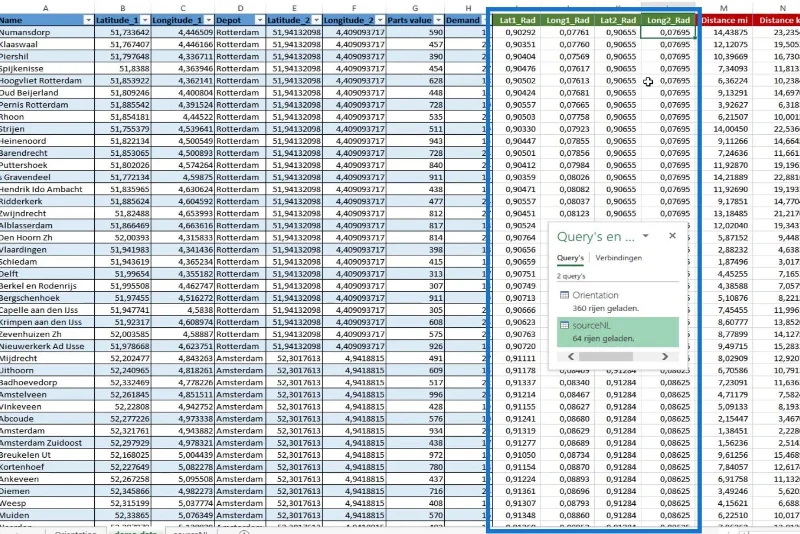This screenshot has height=534, width=800.
Task: Select Breukelen Ut parts value 972
Action: tap(415, 455)
